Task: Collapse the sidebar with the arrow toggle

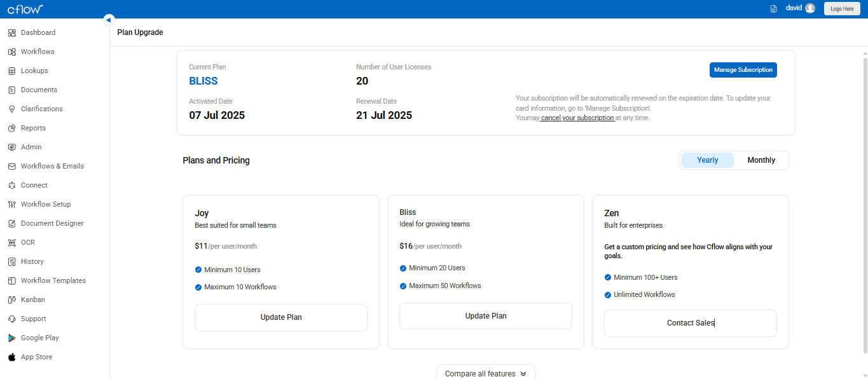Action: [109, 20]
